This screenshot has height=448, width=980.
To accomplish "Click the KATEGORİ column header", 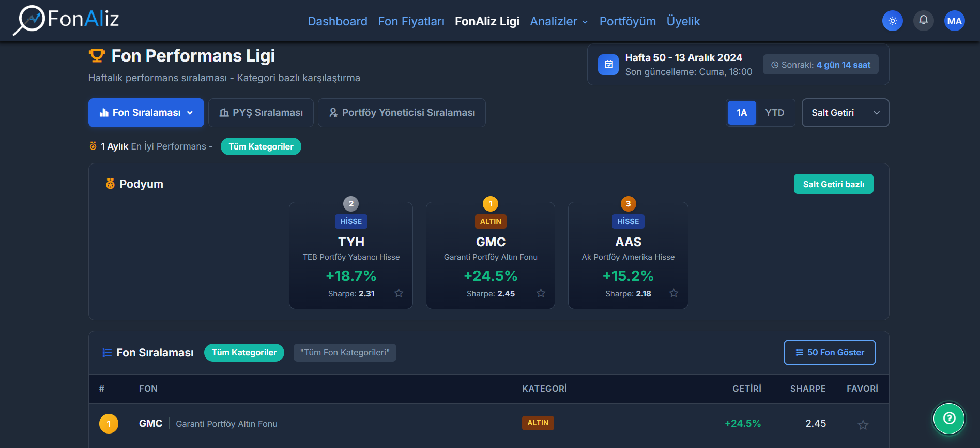I will (x=544, y=389).
